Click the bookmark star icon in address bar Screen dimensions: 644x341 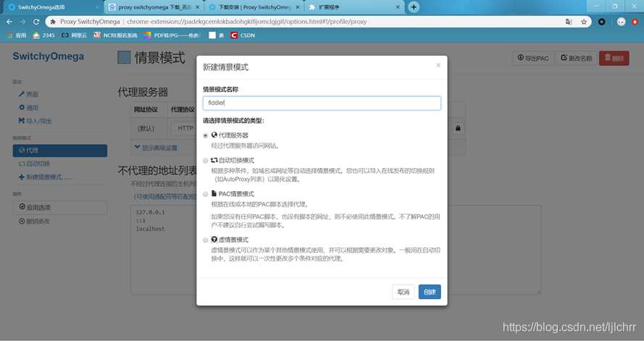584,22
